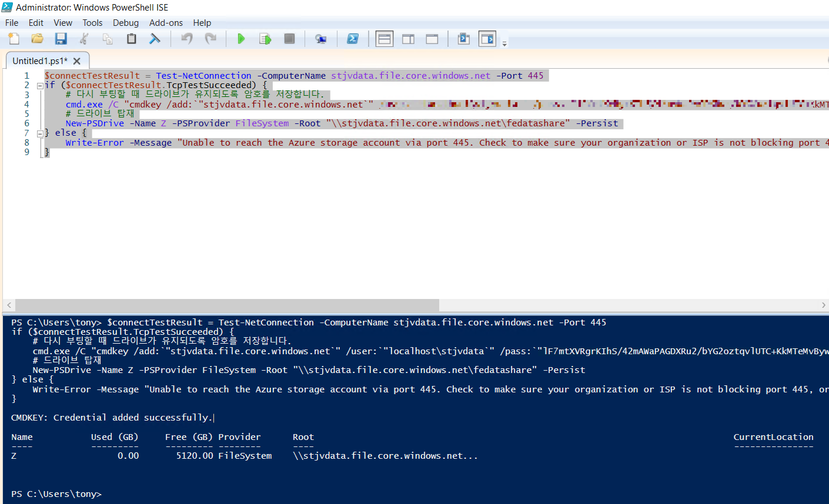Show the script pane on the right
Image resolution: width=829 pixels, height=504 pixels.
(408, 39)
